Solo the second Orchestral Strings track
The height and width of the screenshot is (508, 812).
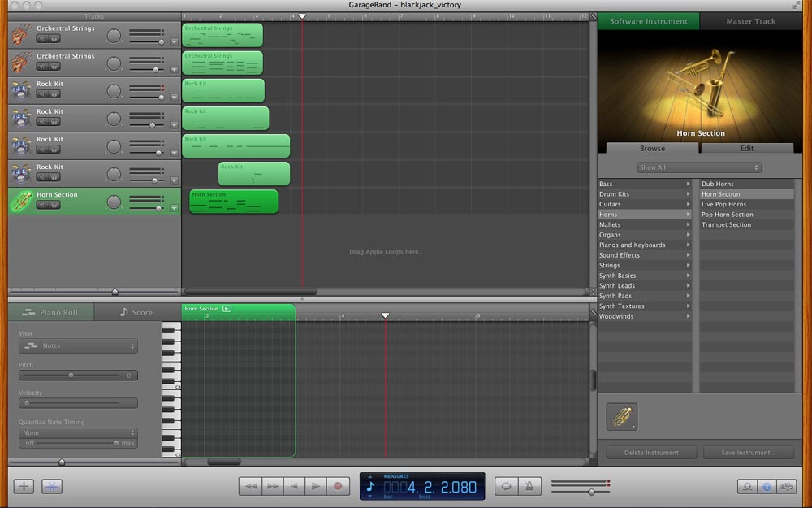coord(54,67)
